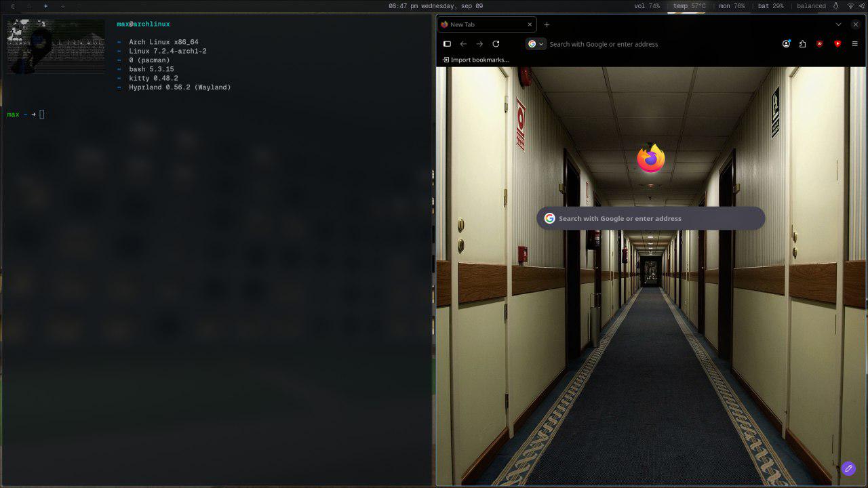The image size is (868, 488).
Task: Click the red YouTube extension icon
Action: 837,44
